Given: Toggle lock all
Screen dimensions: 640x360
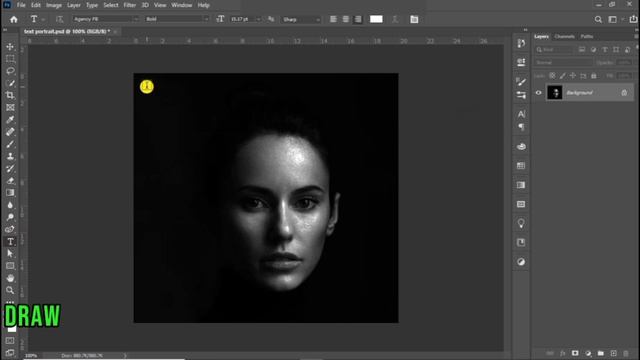Looking at the screenshot, I should tap(593, 76).
